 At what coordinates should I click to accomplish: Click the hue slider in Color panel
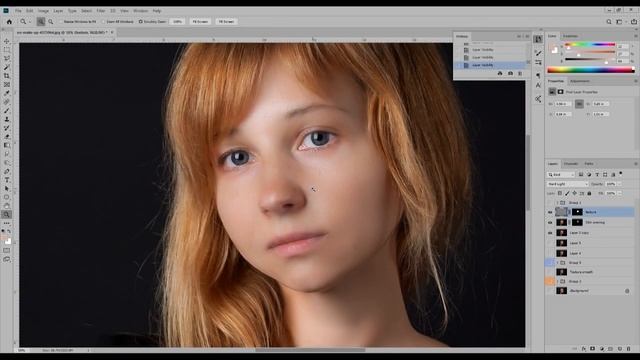pyautogui.click(x=590, y=44)
